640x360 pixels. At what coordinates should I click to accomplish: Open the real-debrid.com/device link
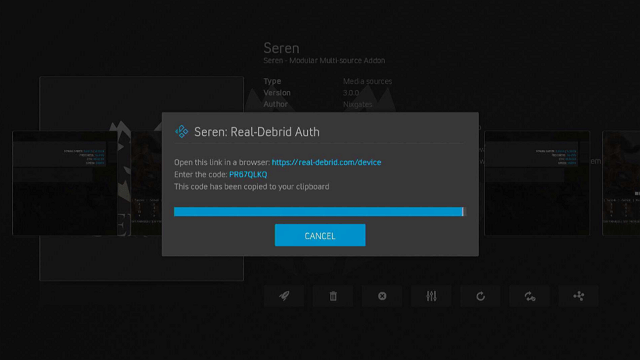(326, 162)
